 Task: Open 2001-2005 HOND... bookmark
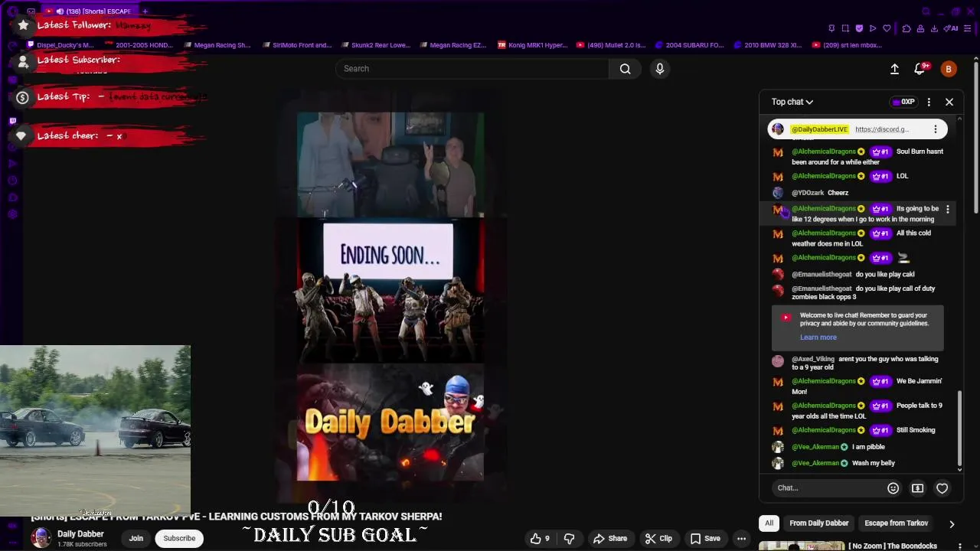coord(138,45)
